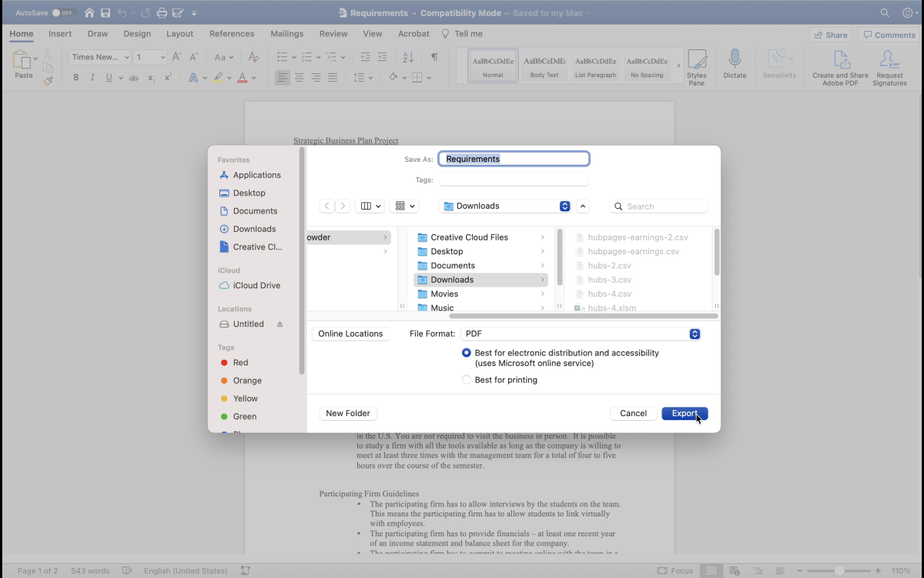The height and width of the screenshot is (578, 924).
Task: Open the Downloads location dropdown
Action: point(564,206)
